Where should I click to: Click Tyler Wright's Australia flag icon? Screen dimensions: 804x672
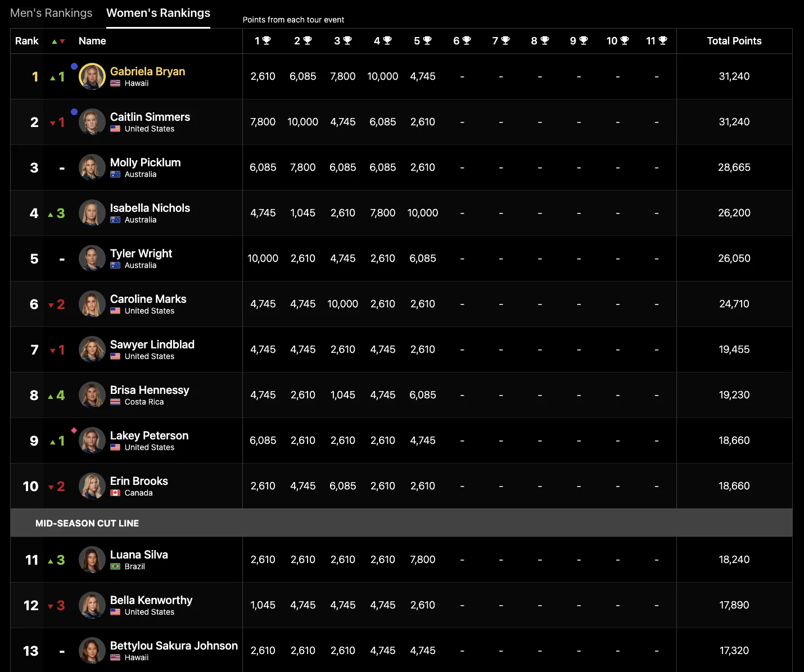[115, 265]
